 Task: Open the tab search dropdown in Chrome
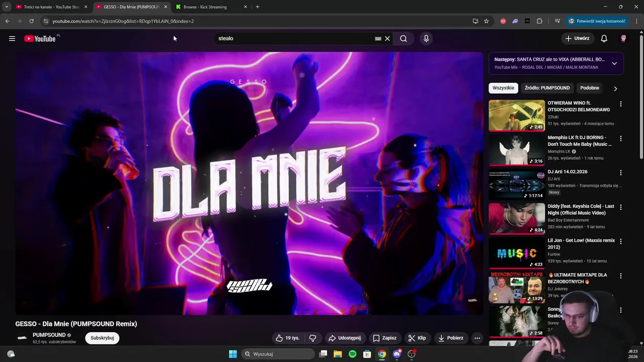pos(7,7)
